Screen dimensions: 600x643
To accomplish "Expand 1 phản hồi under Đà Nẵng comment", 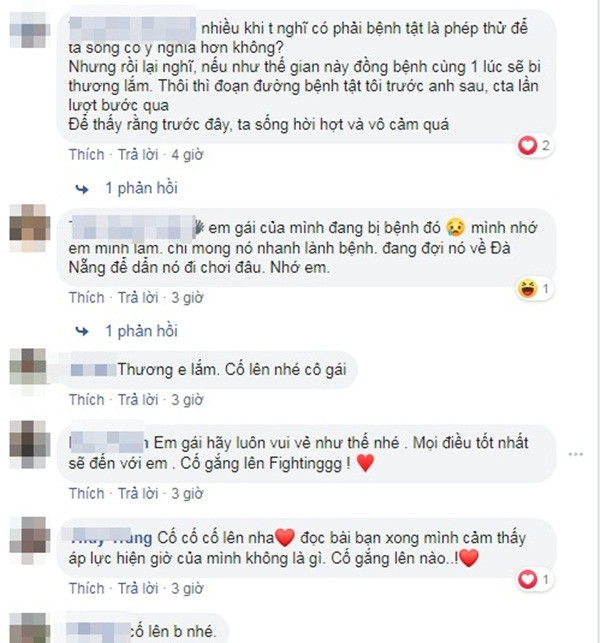I will coord(141,331).
